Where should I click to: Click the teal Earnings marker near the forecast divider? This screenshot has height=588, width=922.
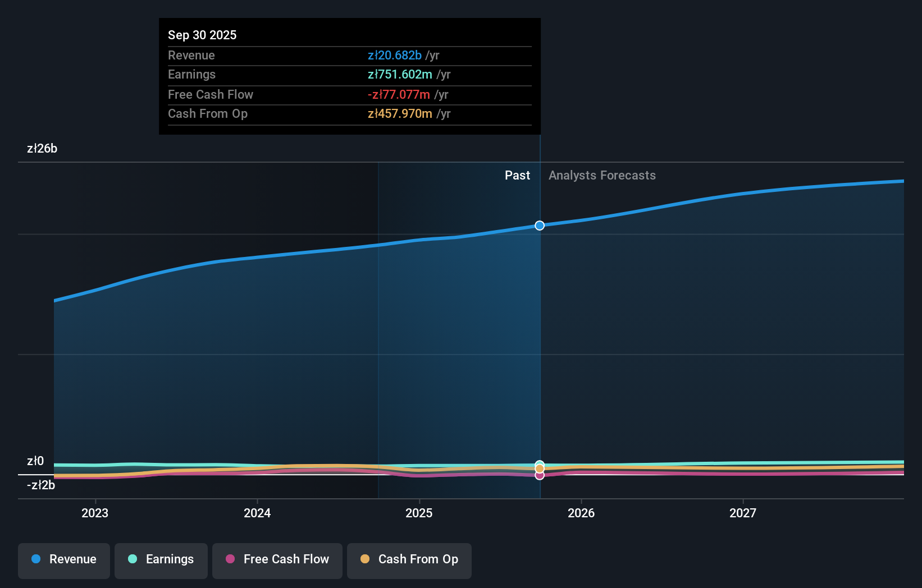pos(540,464)
